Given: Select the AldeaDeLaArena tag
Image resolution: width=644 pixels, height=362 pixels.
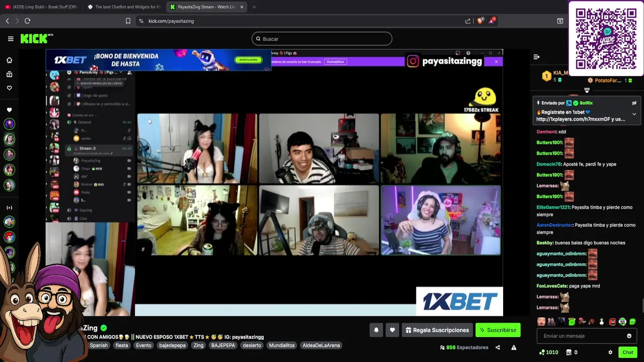Looking at the screenshot, I should click(x=321, y=345).
